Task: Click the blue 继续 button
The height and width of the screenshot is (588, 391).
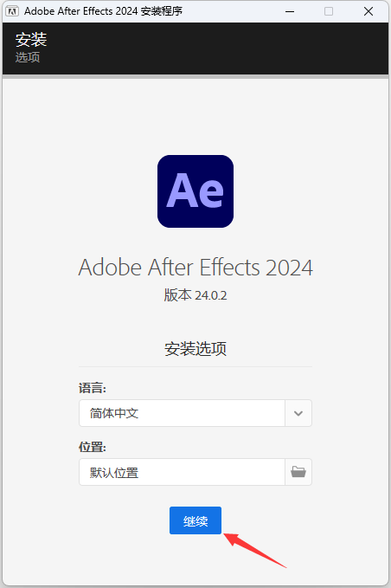Action: (195, 520)
